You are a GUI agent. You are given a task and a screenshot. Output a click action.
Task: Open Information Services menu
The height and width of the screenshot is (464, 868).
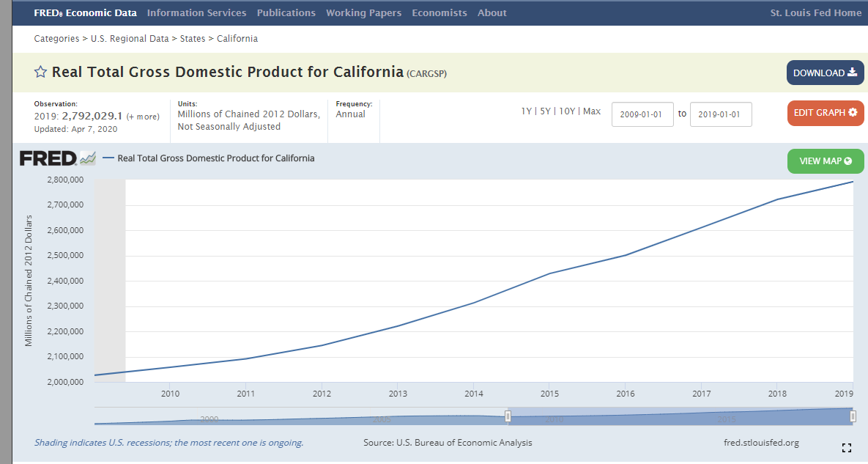tap(196, 12)
